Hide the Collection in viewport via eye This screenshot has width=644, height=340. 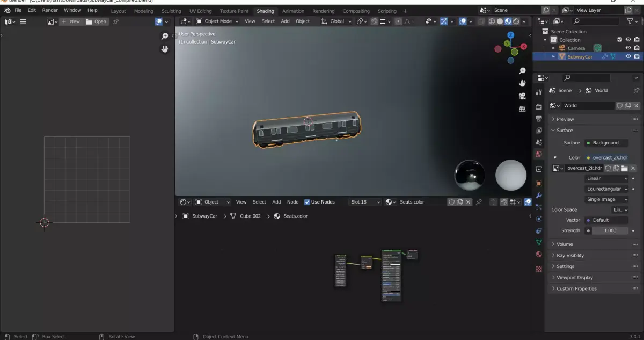point(628,40)
